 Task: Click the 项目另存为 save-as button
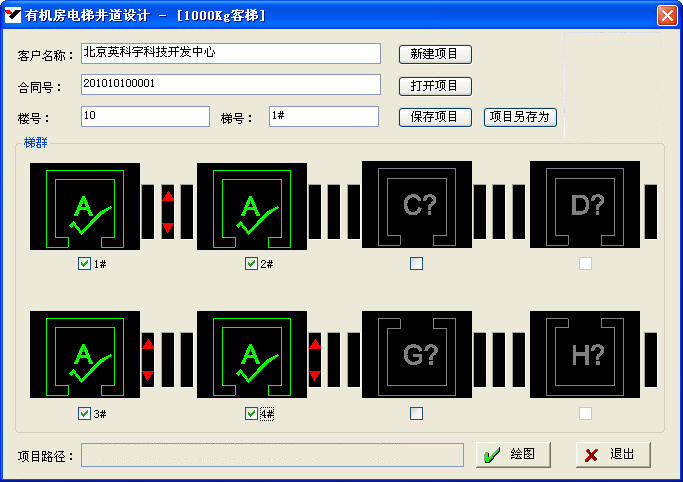520,117
